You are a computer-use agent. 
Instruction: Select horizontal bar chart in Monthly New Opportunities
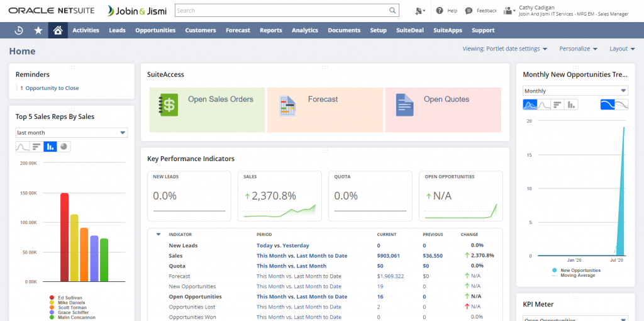coord(557,105)
